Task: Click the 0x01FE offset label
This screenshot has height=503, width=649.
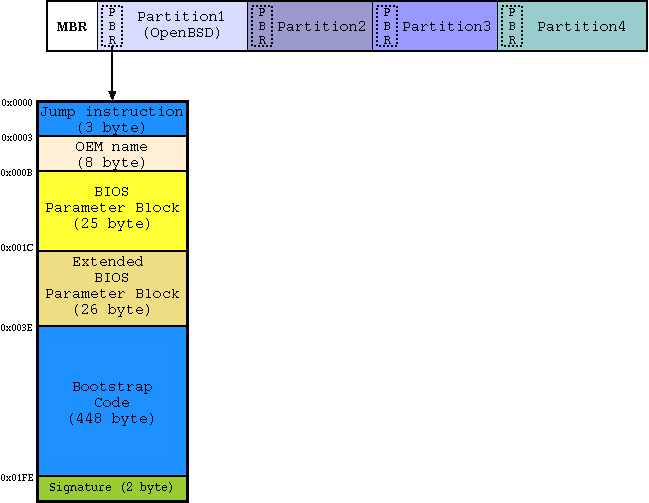Action: click(17, 477)
